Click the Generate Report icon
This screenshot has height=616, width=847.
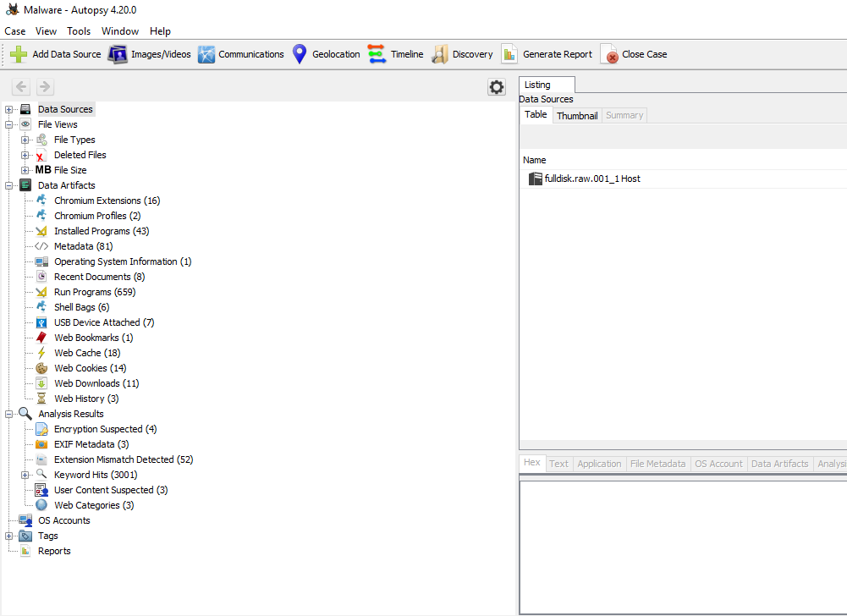pyautogui.click(x=509, y=54)
